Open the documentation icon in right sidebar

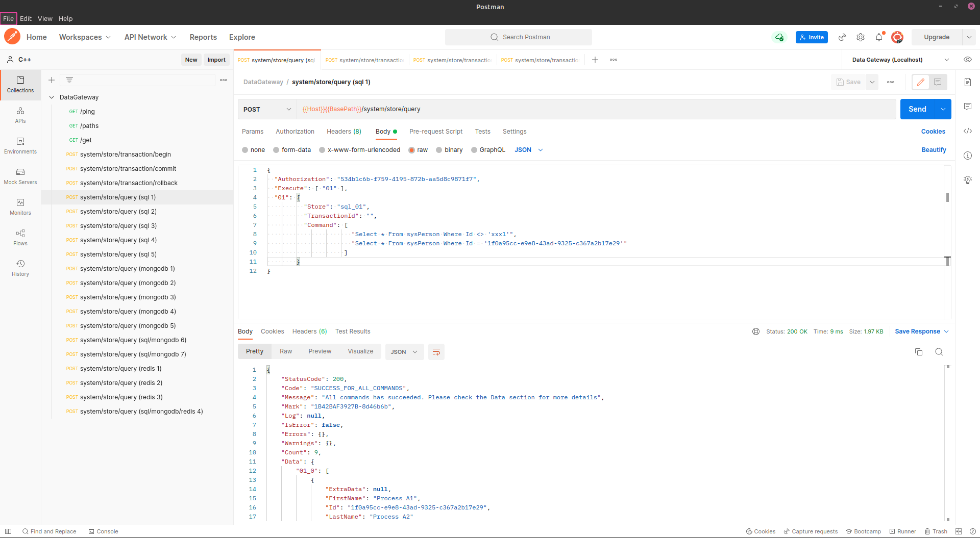click(968, 82)
